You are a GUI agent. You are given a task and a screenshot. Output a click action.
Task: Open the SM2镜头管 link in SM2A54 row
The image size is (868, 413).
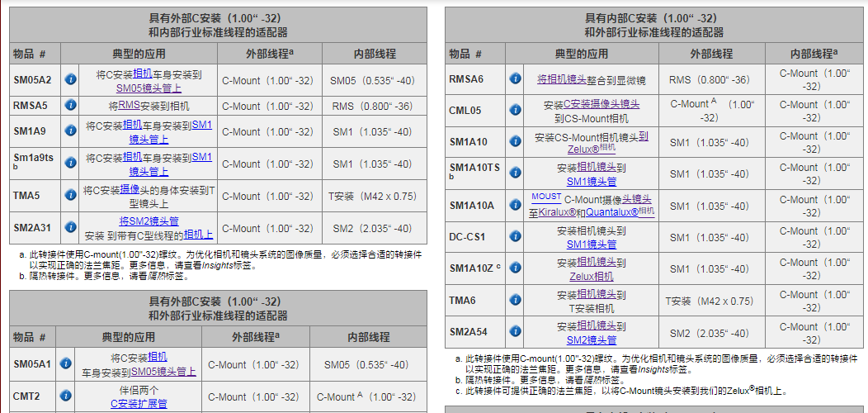[x=591, y=339]
